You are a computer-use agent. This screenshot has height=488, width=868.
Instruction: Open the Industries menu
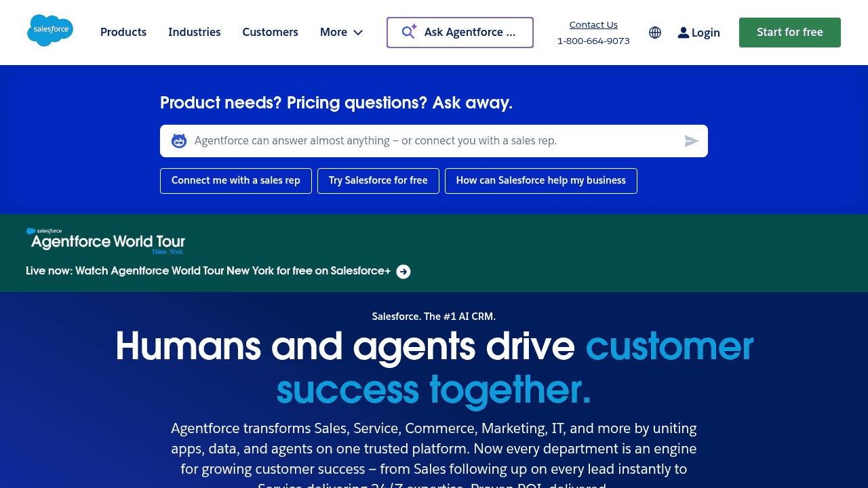[x=195, y=32]
